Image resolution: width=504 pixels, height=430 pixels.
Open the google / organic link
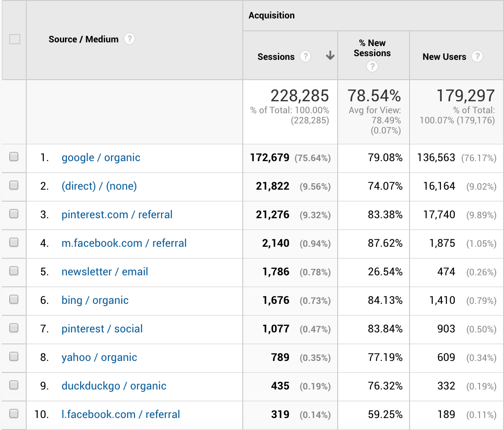coord(101,157)
